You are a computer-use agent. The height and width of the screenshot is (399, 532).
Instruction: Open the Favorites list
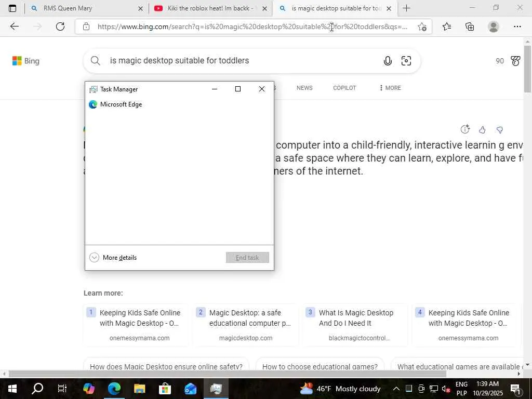[x=447, y=26]
